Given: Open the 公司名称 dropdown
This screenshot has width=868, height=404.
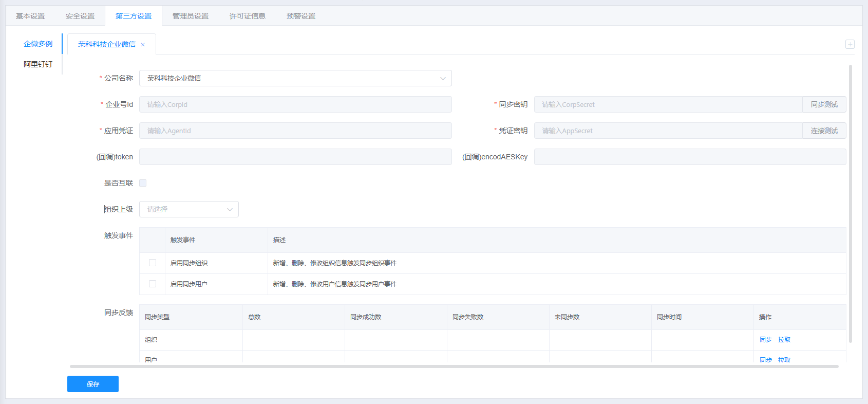Looking at the screenshot, I should click(x=295, y=78).
